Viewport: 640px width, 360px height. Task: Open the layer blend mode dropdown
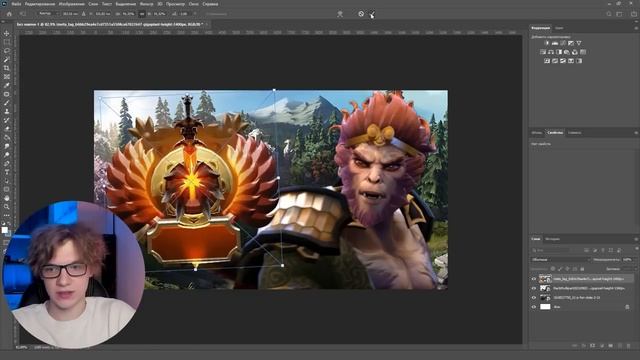click(561, 260)
